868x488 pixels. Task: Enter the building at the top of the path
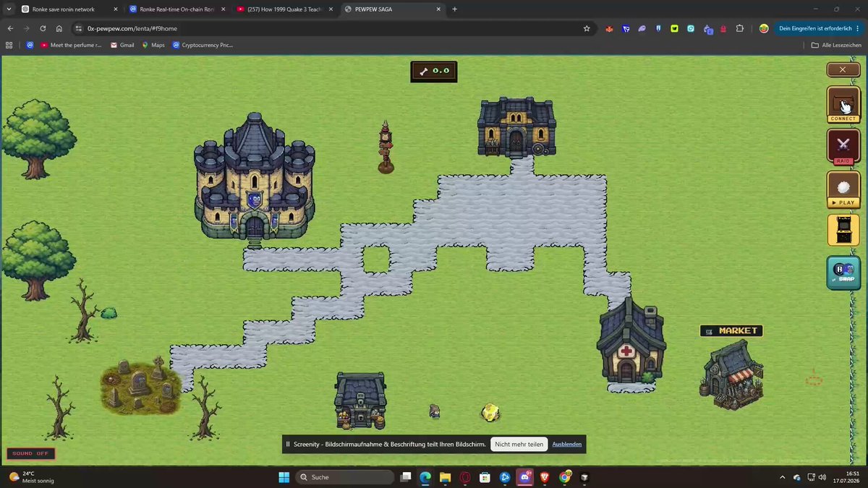tap(516, 127)
